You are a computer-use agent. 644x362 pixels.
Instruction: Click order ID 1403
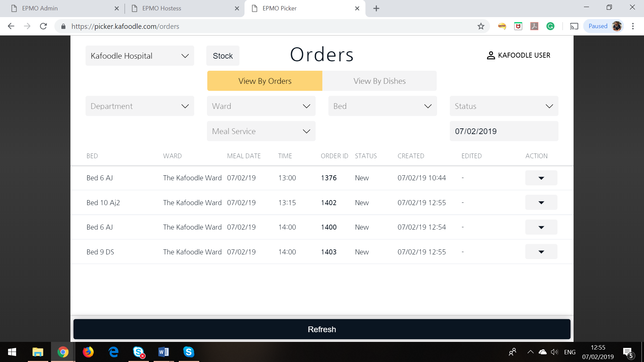pos(329,252)
